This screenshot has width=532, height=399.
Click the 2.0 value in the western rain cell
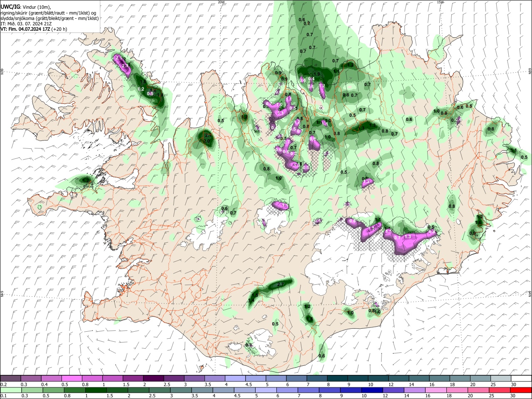206,141
